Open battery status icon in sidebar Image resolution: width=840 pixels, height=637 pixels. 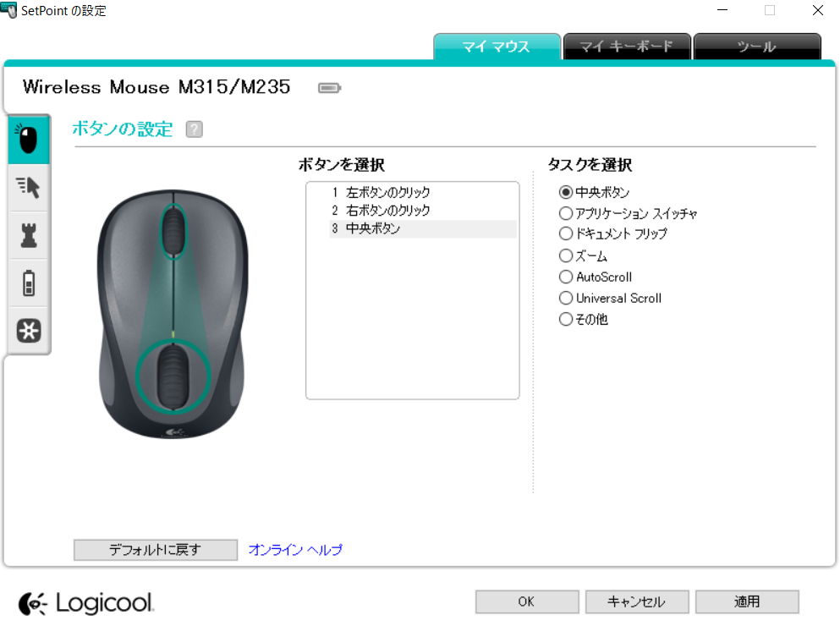click(29, 283)
